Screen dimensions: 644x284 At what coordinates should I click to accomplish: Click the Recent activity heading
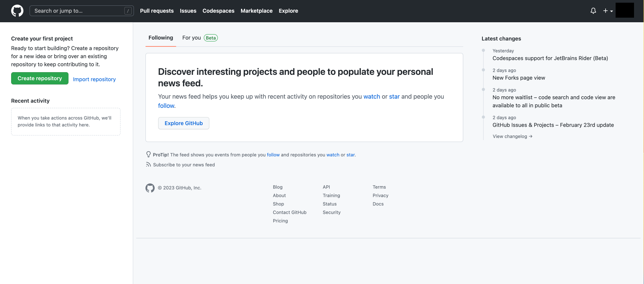(x=30, y=101)
